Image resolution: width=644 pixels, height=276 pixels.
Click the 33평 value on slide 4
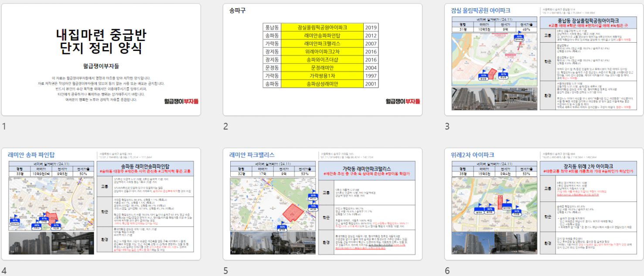coord(20,174)
